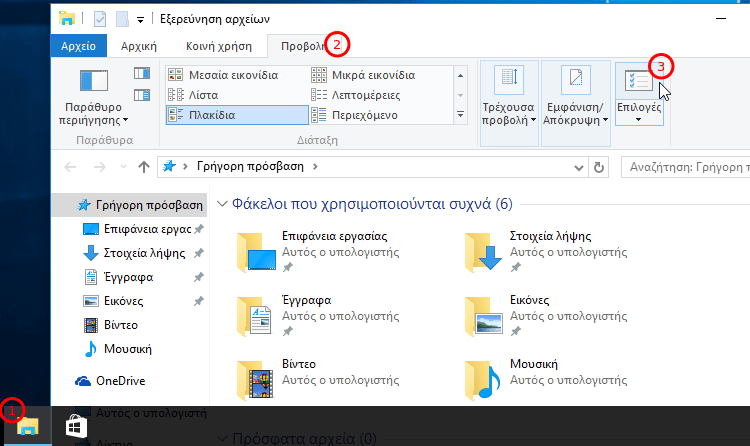The image size is (750, 446).
Task: Click the pin icon beside Στοιχεία λήψης sidebar
Action: [x=199, y=253]
